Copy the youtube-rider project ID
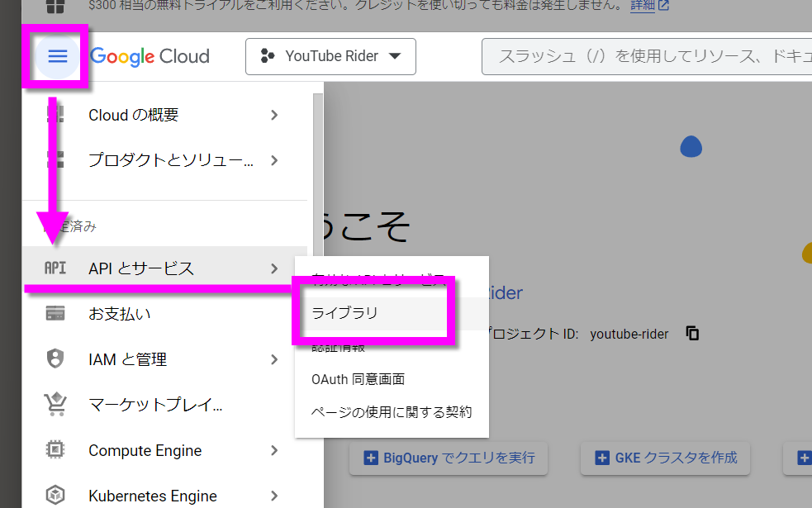The width and height of the screenshot is (812, 508). click(x=692, y=333)
